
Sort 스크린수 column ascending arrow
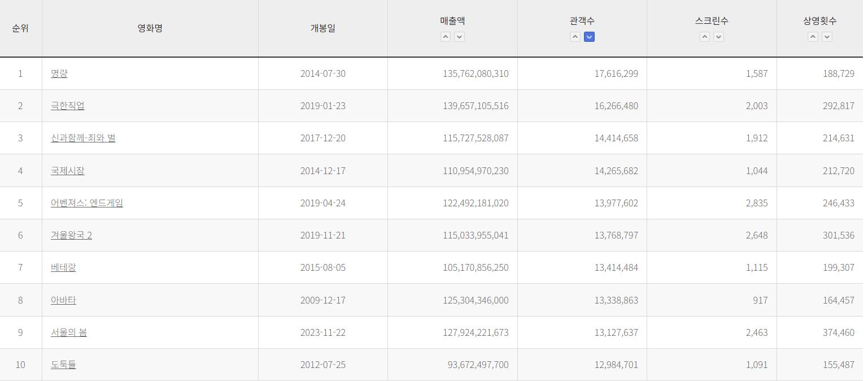tap(705, 37)
